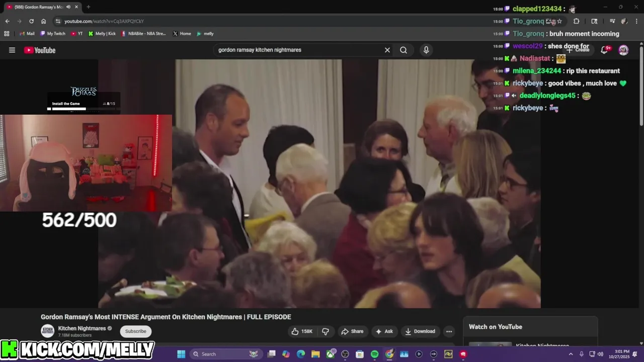Open the YT bookmark

click(77, 34)
